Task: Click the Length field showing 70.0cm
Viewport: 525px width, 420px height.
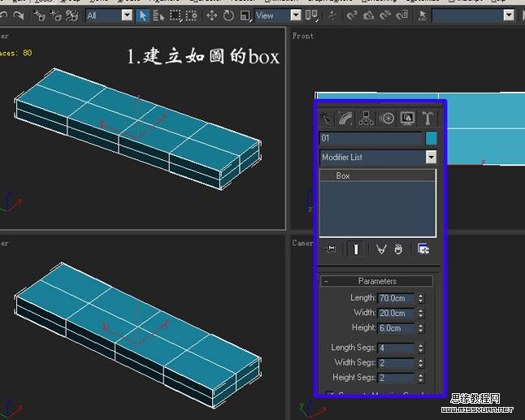Action: (x=396, y=298)
